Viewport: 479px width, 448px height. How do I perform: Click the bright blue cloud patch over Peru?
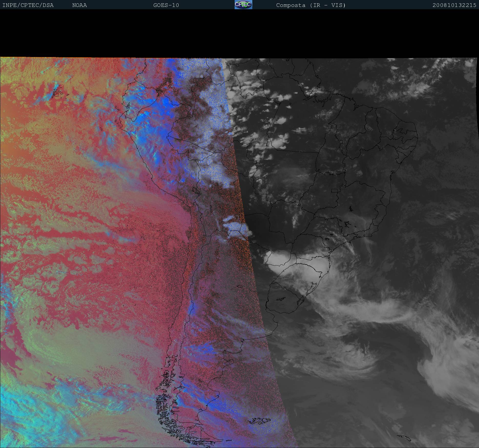[164, 102]
